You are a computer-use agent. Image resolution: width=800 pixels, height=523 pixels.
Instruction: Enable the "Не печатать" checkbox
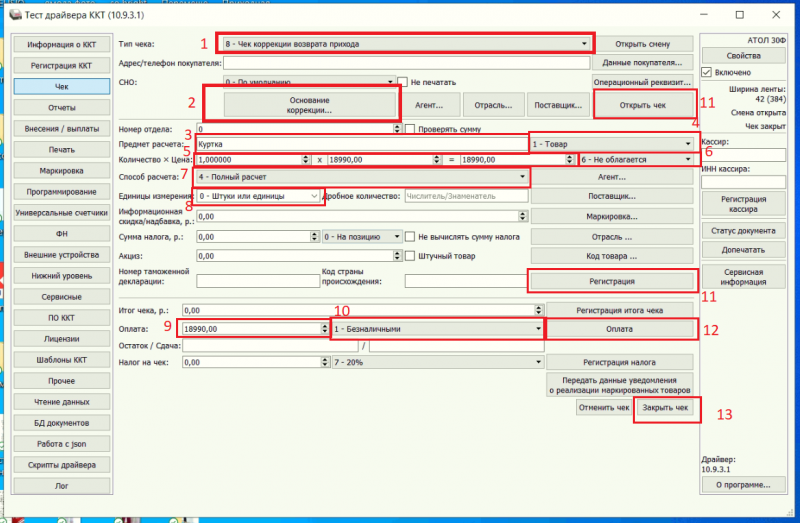[402, 81]
